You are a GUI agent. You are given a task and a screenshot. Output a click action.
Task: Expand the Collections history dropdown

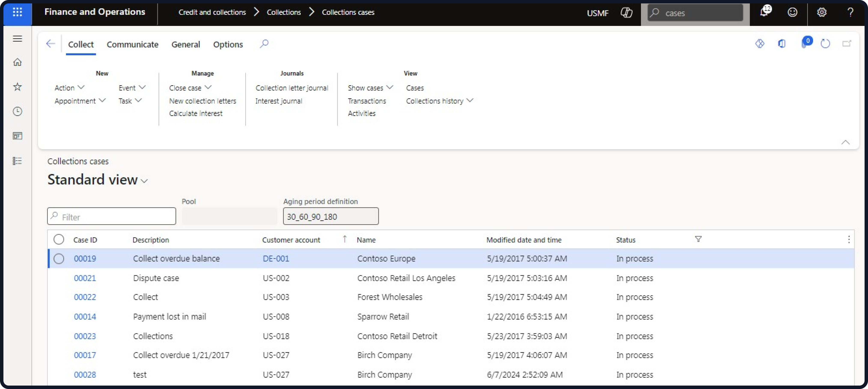(439, 101)
